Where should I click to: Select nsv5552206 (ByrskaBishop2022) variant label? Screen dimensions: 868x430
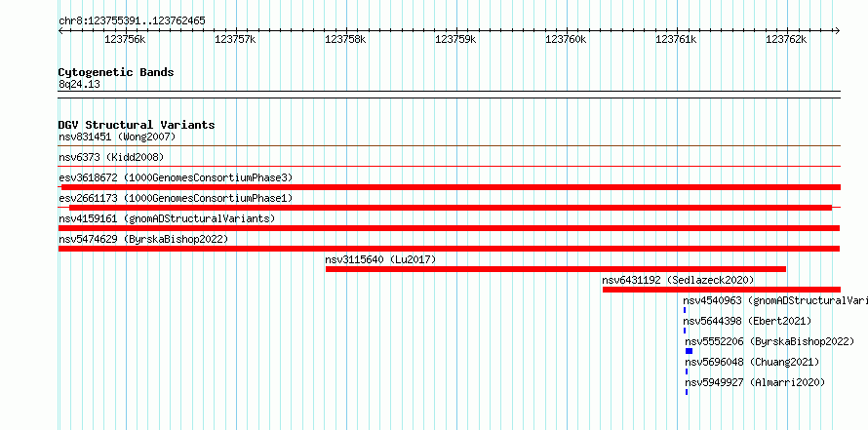(769, 341)
